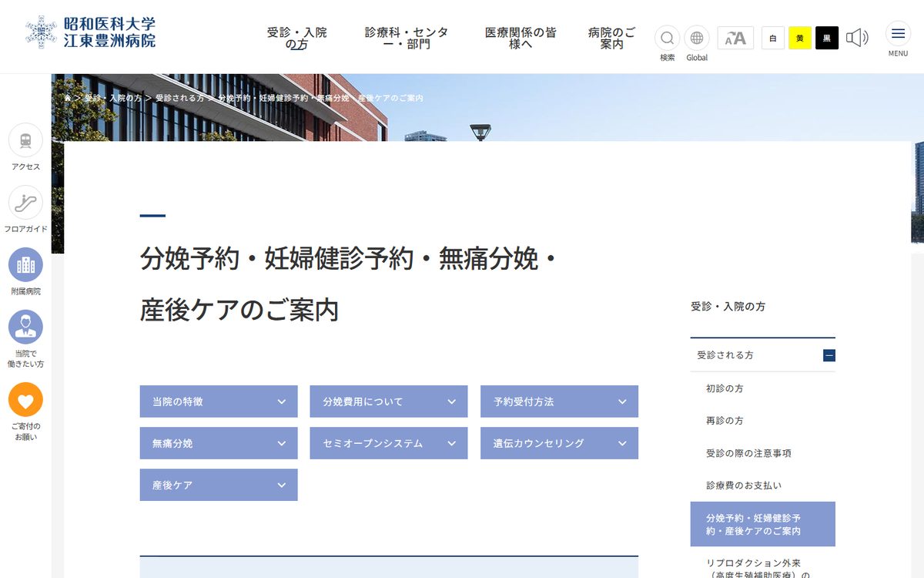This screenshot has width=924, height=578.
Task: Jump to the セミオープンシステム section
Action: 389,443
